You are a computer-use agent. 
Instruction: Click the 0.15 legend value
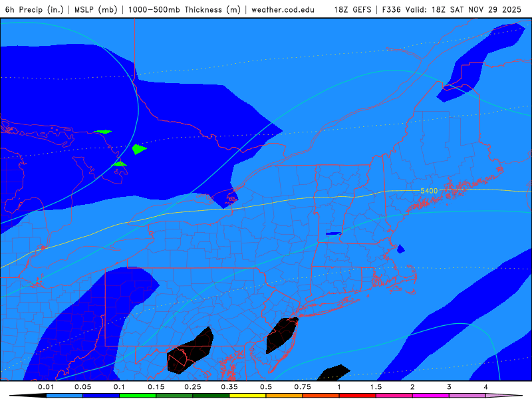pyautogui.click(x=156, y=387)
